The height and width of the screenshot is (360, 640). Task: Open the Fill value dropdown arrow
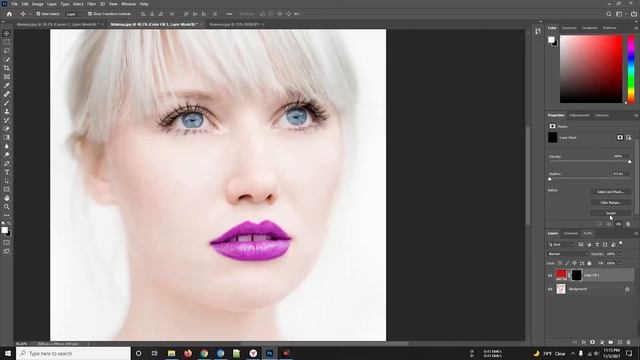click(x=619, y=263)
